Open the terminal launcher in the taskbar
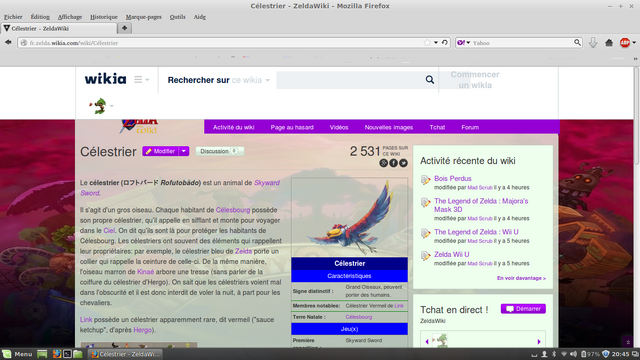Image resolution: width=640 pixels, height=360 pixels. coord(67,354)
